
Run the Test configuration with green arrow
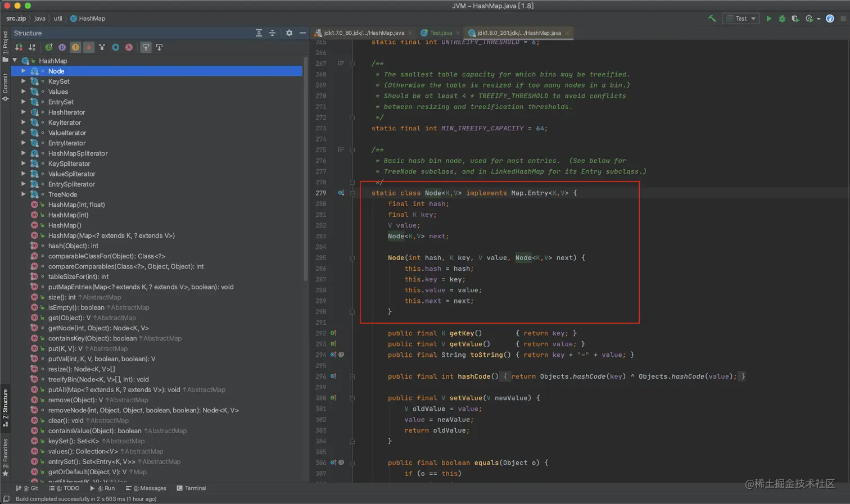pyautogui.click(x=769, y=19)
